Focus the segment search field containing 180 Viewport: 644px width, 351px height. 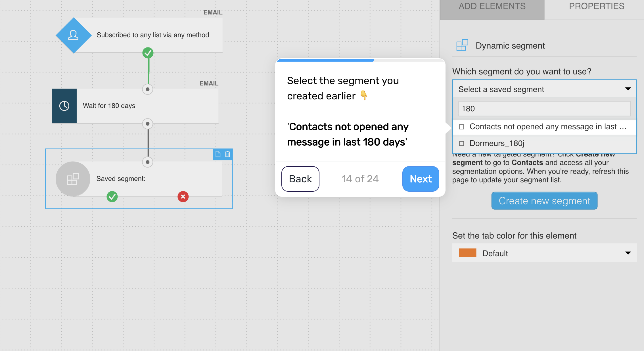(544, 109)
